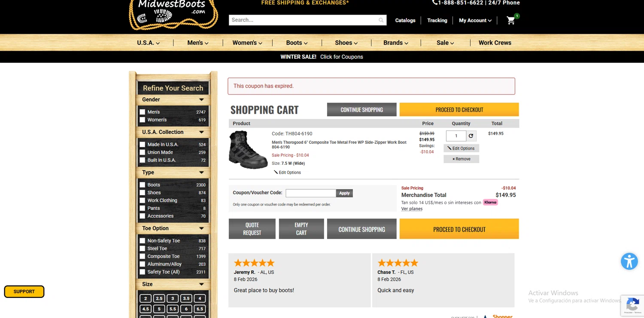644x318 pixels.
Task: Toggle the Aluminum/Alloy checkbox
Action: click(x=143, y=264)
